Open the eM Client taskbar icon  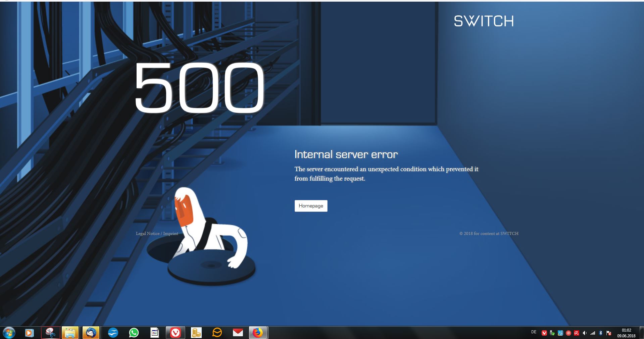click(217, 333)
